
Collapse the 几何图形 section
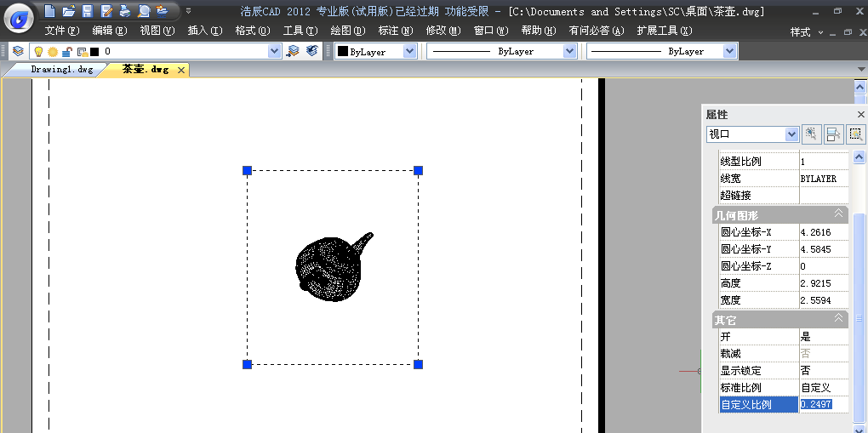click(x=839, y=214)
